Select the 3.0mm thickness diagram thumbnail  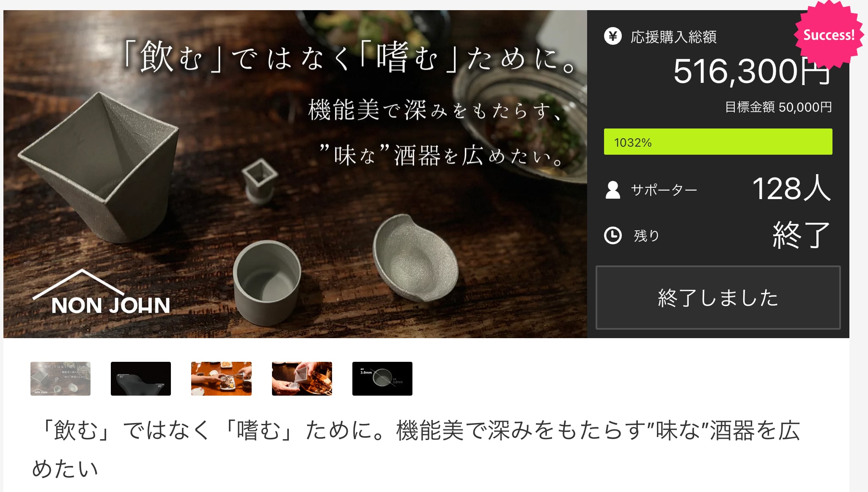click(382, 379)
